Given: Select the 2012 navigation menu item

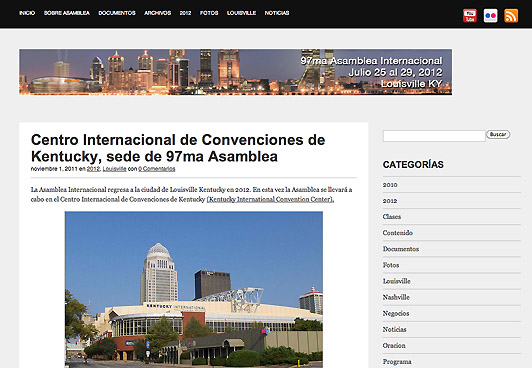Looking at the screenshot, I should (186, 13).
